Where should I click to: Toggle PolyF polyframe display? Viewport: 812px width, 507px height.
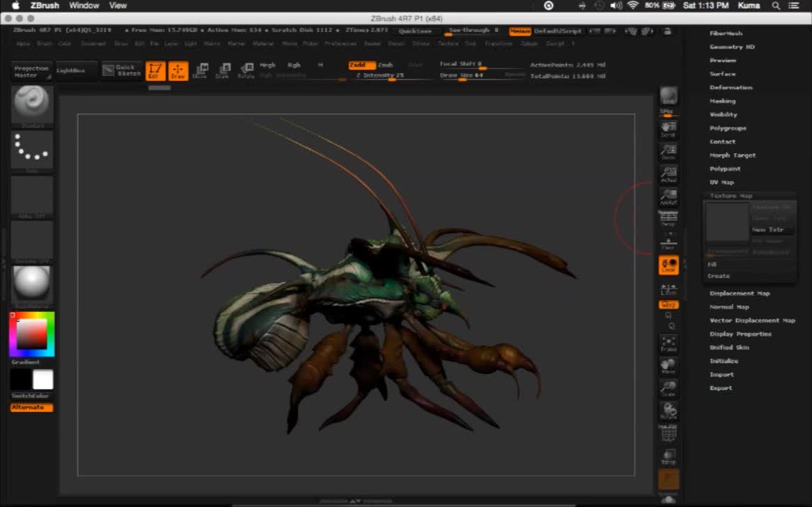click(668, 434)
